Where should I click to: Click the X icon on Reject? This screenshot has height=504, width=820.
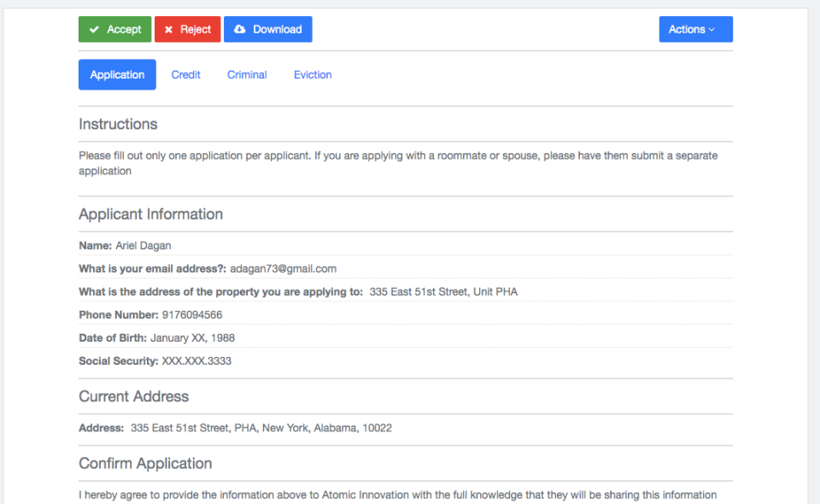tap(168, 30)
